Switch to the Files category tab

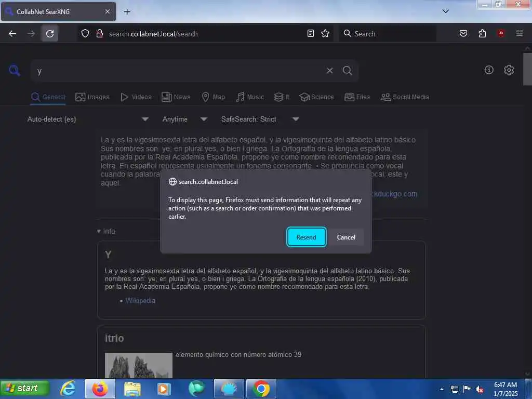point(357,97)
